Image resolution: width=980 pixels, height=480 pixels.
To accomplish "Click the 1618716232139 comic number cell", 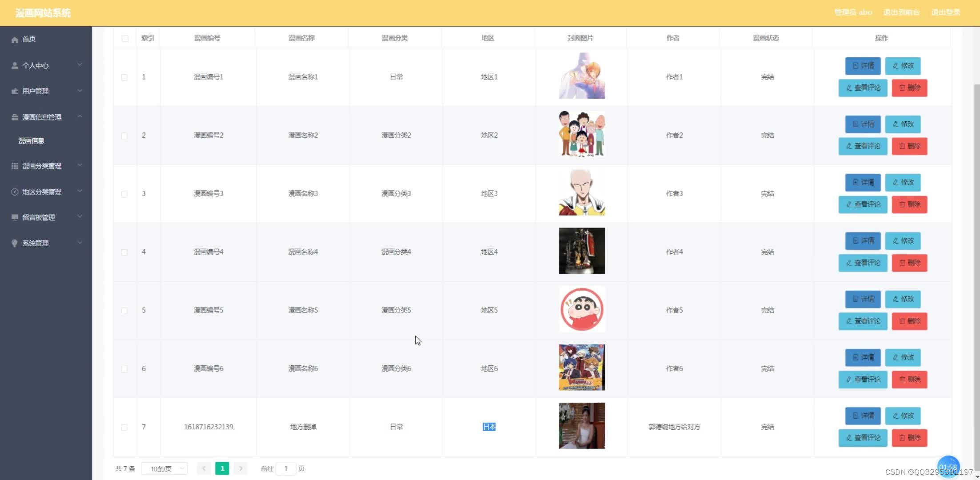I will 209,427.
